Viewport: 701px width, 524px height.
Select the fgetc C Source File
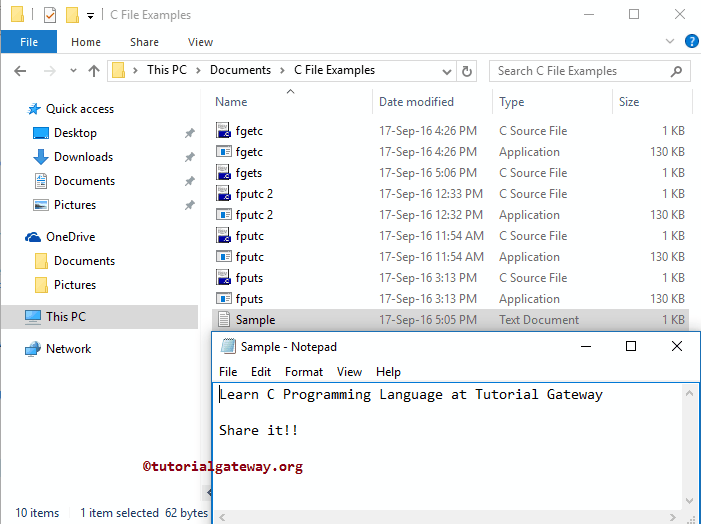click(450, 131)
